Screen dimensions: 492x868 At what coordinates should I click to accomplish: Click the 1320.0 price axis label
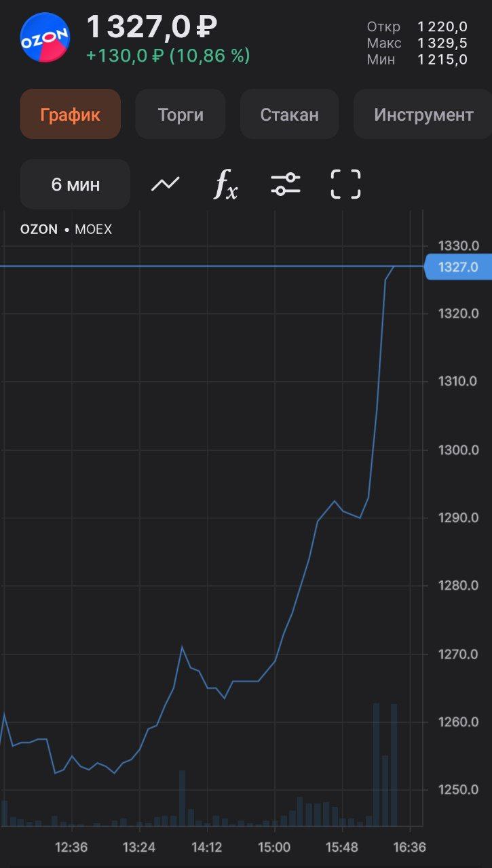[x=459, y=313]
